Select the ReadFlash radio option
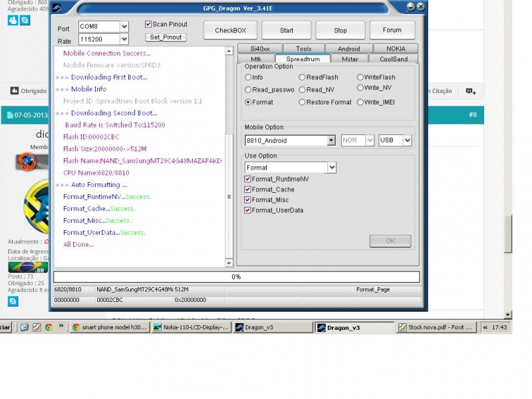The width and height of the screenshot is (532, 399). tap(303, 78)
